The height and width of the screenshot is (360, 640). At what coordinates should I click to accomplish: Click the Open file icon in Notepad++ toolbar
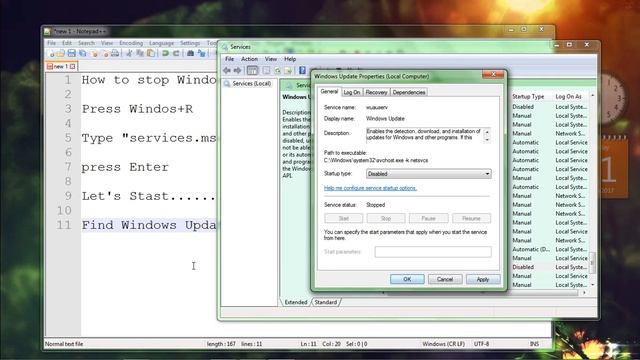(61, 53)
